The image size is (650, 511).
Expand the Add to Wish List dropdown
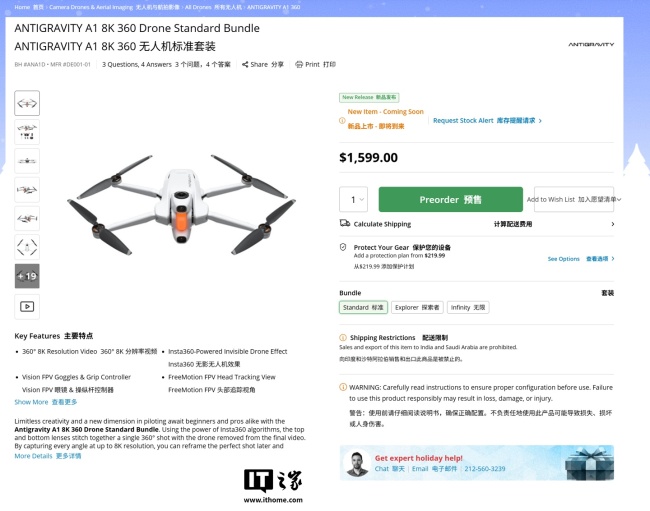tap(619, 200)
